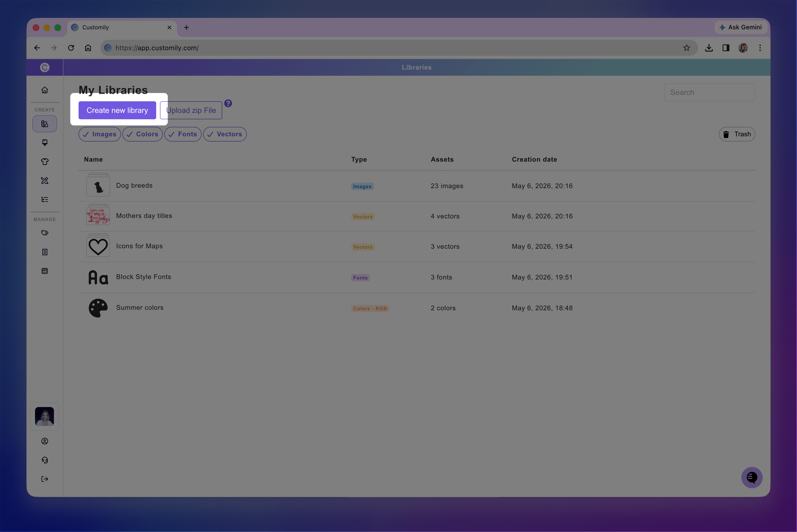Open the Mothers day titles library name
This screenshot has width=797, height=532.
pyautogui.click(x=144, y=216)
